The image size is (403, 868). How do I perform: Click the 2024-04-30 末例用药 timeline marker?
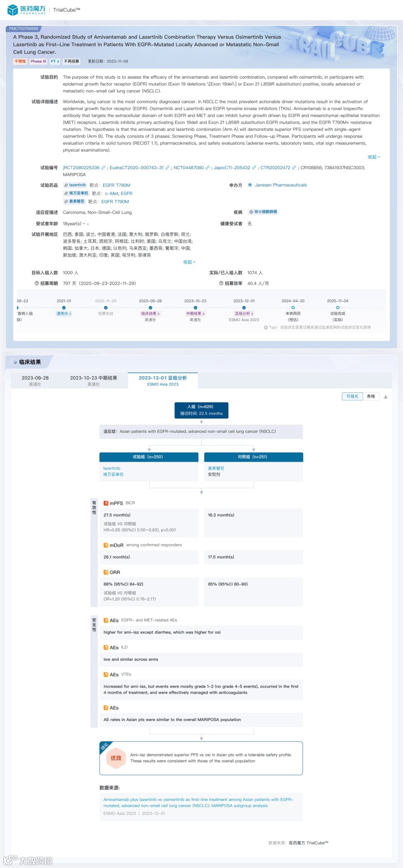[293, 308]
